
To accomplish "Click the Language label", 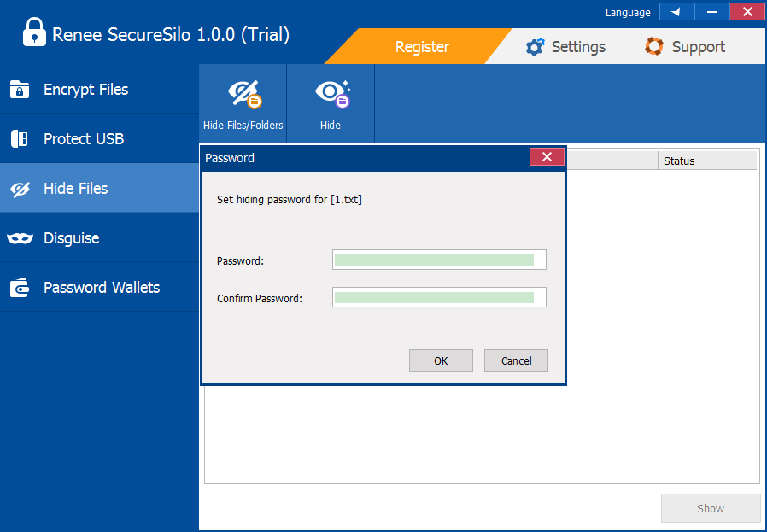I will tap(628, 13).
